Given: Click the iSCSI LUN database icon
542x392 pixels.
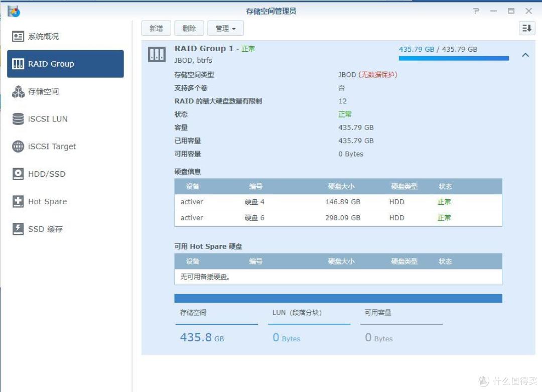Looking at the screenshot, I should [x=18, y=118].
